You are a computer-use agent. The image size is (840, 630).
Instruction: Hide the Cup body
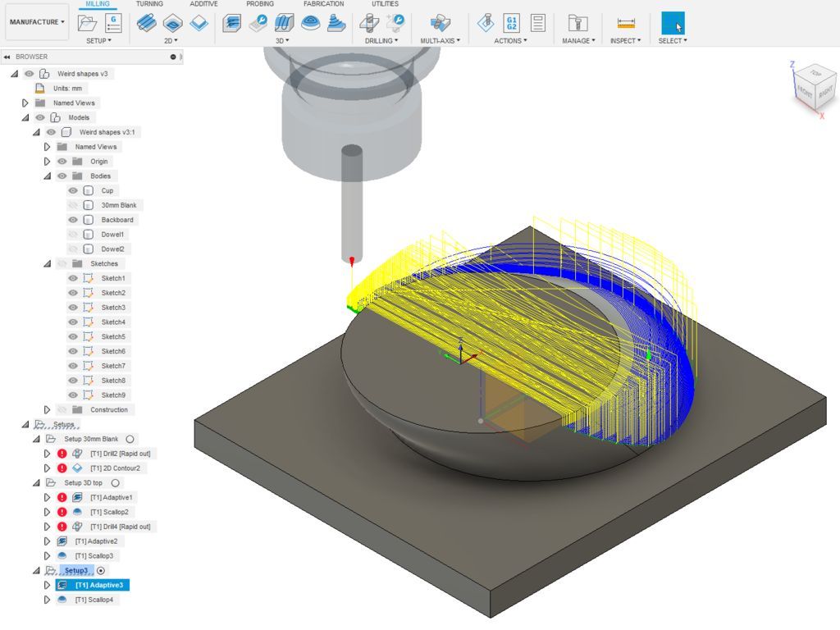73,190
